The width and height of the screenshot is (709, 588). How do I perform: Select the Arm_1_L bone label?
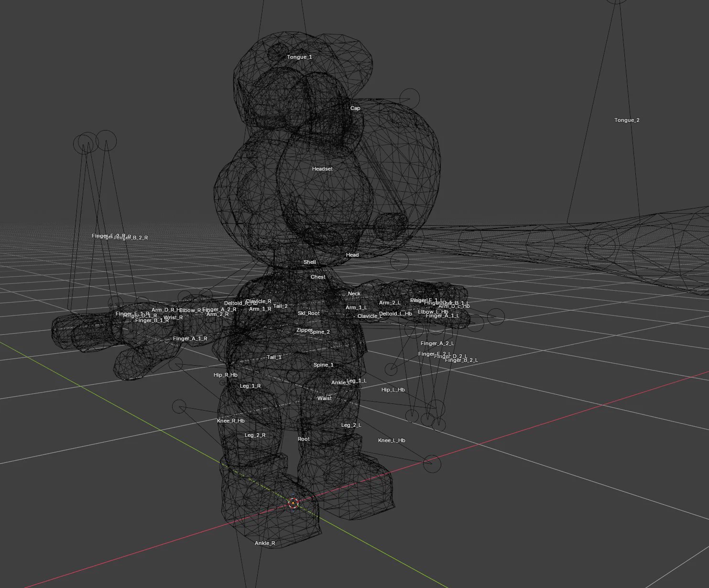coord(356,307)
